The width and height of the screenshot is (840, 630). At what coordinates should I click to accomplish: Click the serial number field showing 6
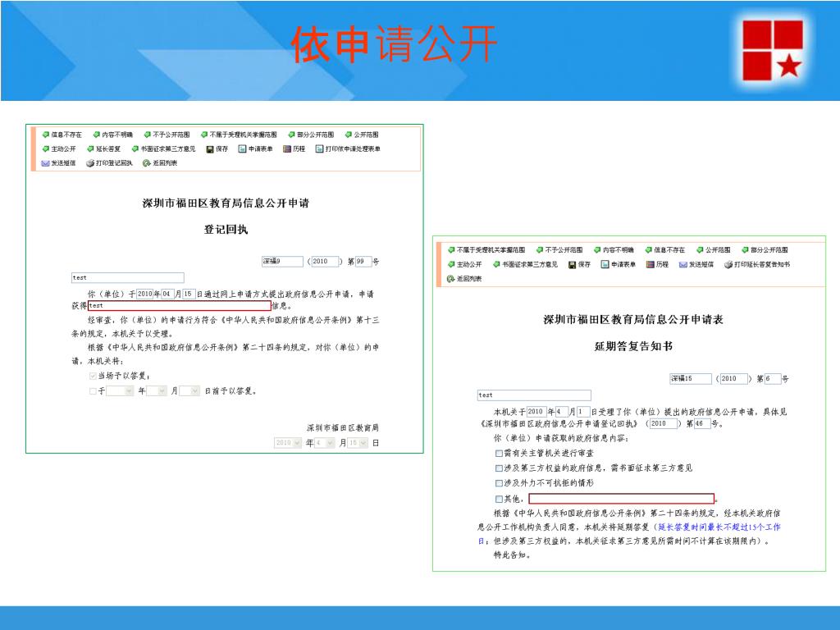(773, 379)
